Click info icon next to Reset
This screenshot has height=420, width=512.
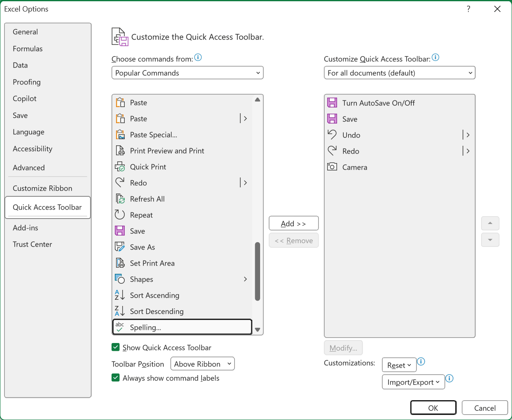[x=421, y=362]
